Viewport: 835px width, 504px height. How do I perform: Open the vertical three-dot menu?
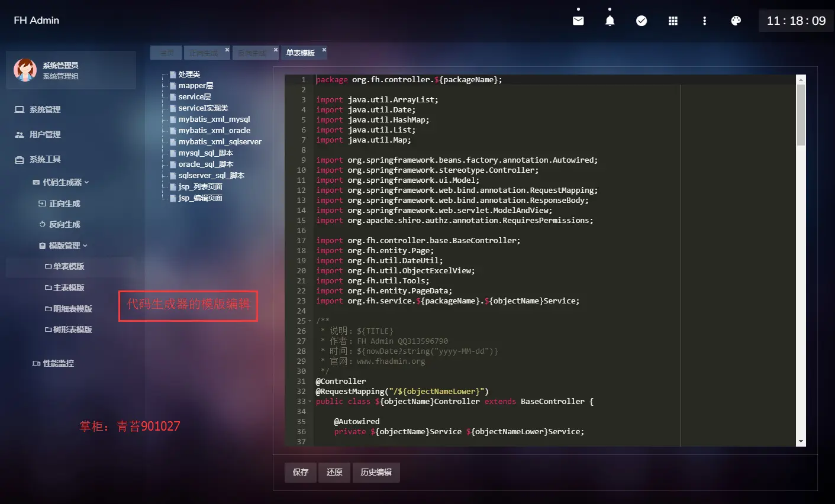click(x=704, y=21)
